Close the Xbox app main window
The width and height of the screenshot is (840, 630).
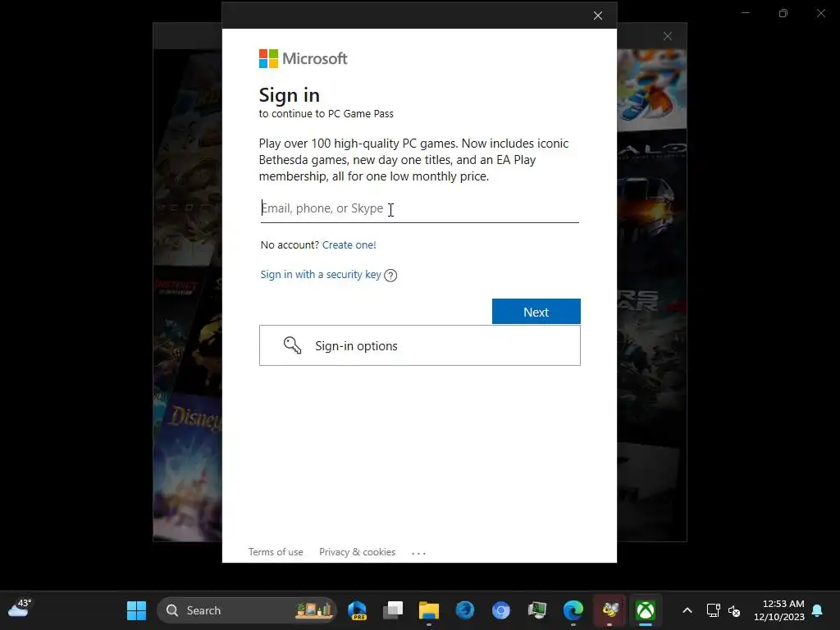coord(820,13)
